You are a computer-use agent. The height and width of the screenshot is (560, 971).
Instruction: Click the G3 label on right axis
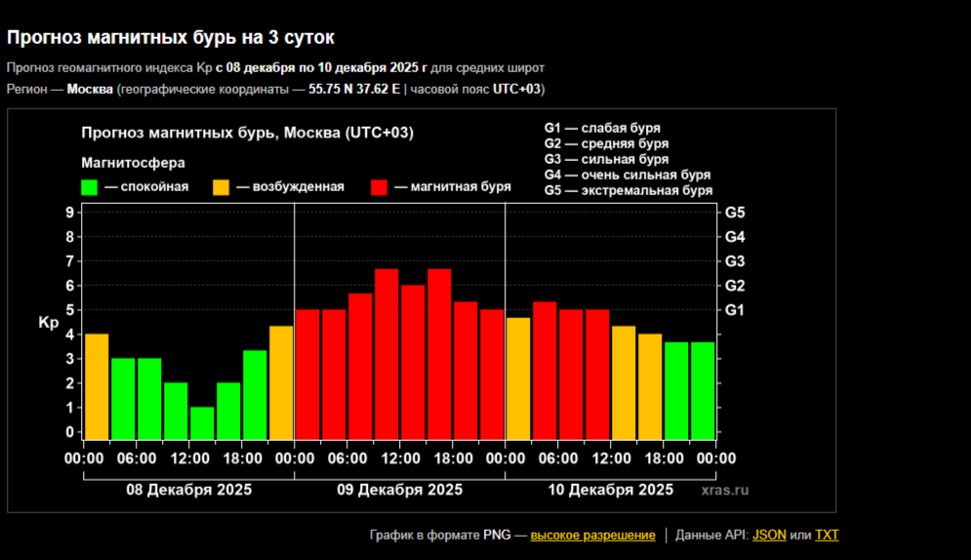click(x=735, y=261)
